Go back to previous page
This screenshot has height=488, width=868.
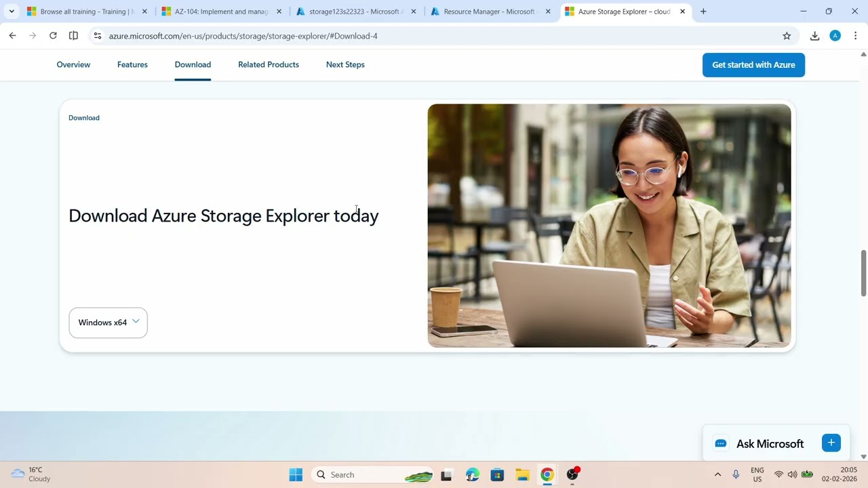click(12, 36)
